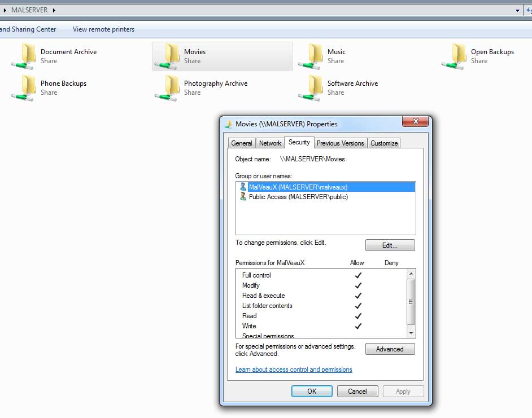Open Network and Sharing Center toolbar item
Image resolution: width=532 pixels, height=418 pixels.
tap(28, 29)
